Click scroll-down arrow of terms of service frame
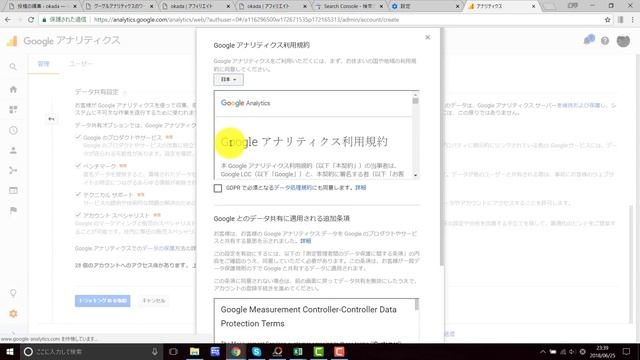 (x=416, y=175)
